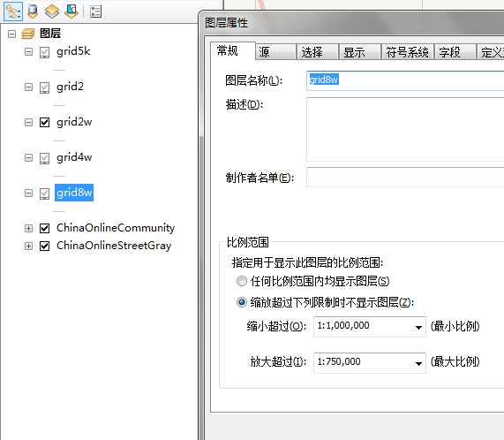Uncheck ChinaOnlineStreetGray layer checkbox
The height and width of the screenshot is (440, 504).
44,246
